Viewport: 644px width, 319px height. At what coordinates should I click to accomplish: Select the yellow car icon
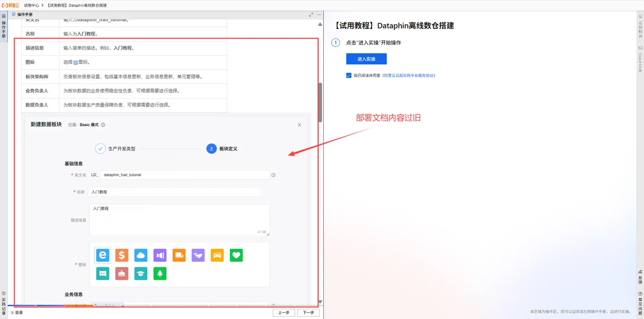[x=217, y=255]
